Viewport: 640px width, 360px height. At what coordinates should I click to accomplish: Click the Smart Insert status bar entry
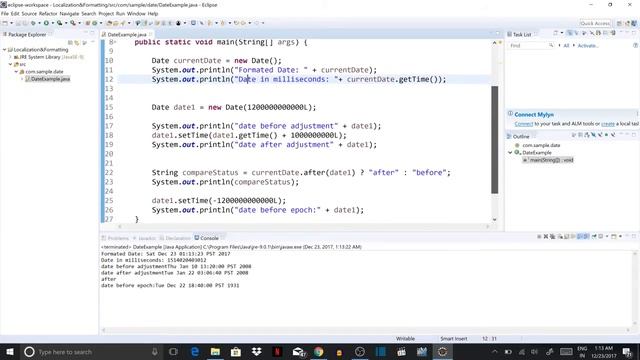pyautogui.click(x=453, y=339)
